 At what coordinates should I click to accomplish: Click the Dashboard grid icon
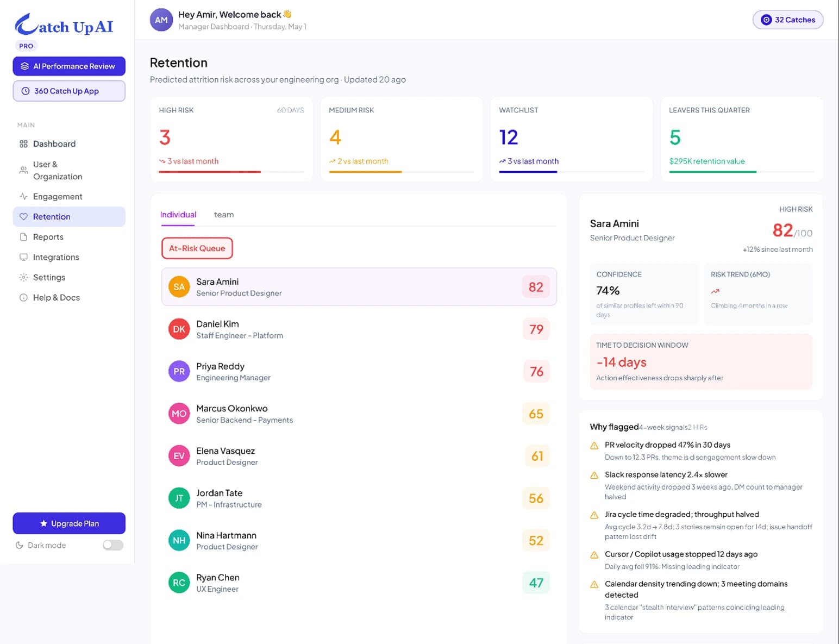point(23,144)
